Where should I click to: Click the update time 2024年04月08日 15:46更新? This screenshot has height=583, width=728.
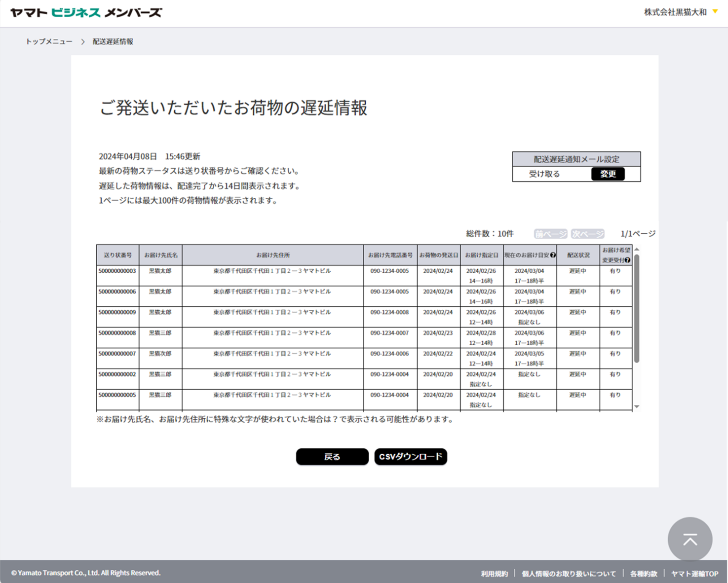click(x=150, y=156)
